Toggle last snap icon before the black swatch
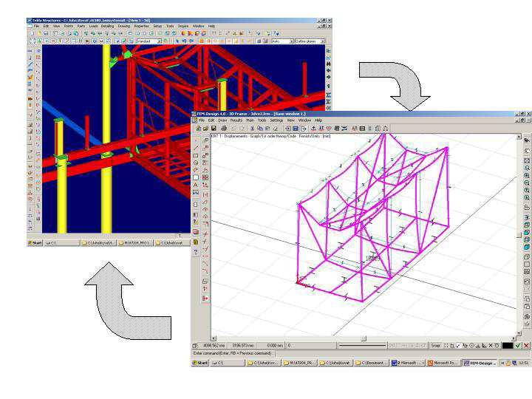This screenshot has width=532, height=399. [x=497, y=345]
